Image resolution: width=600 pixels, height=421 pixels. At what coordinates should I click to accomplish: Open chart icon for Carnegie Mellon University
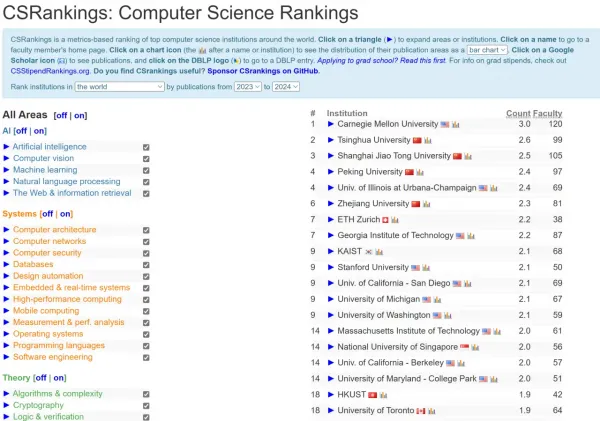[455, 125]
